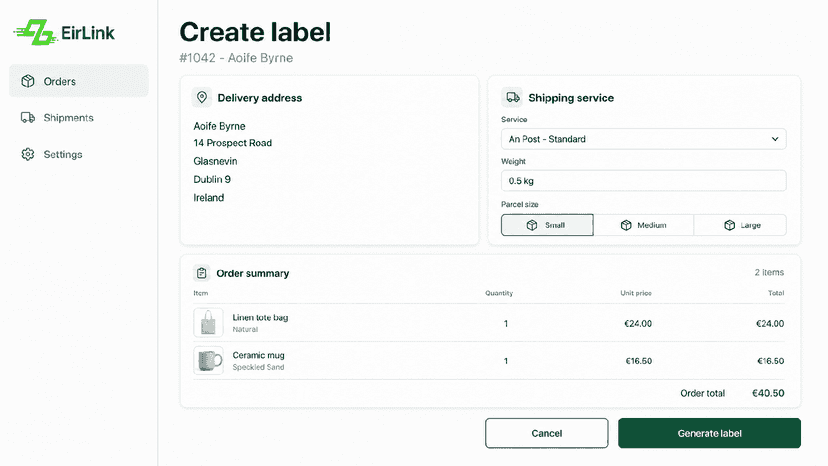
Task: Open the Linen tote bag thumbnail
Action: tap(208, 323)
